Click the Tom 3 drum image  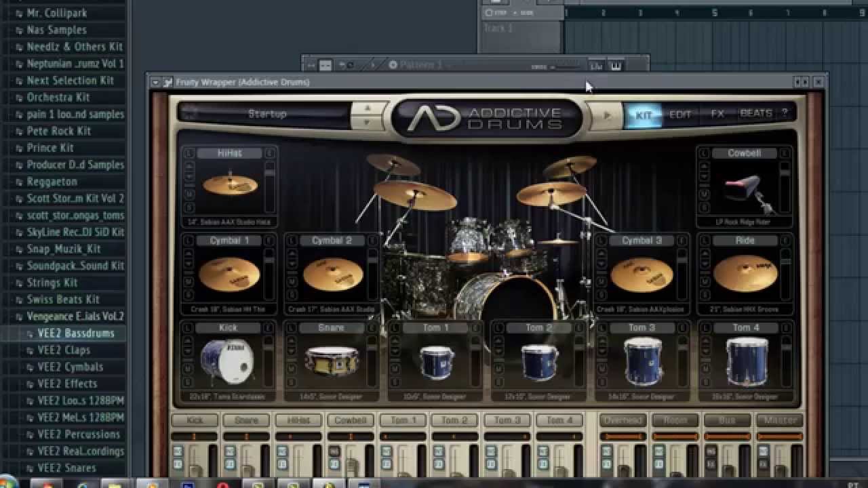point(642,361)
